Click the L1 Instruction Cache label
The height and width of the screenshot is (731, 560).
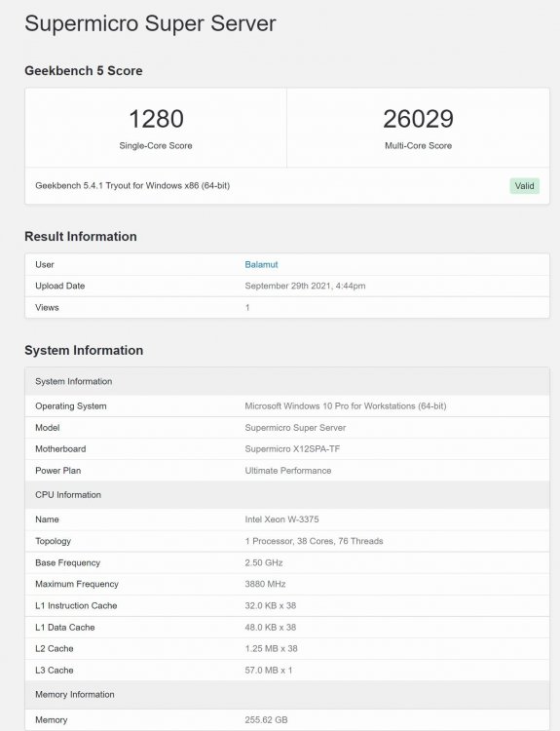point(76,605)
